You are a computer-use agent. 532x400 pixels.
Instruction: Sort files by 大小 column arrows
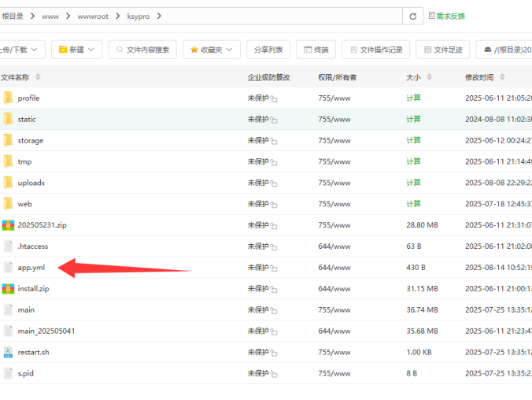tap(430, 77)
